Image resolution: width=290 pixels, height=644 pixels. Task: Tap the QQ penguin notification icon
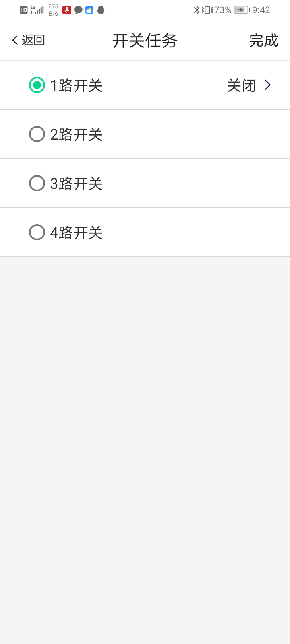(x=101, y=10)
